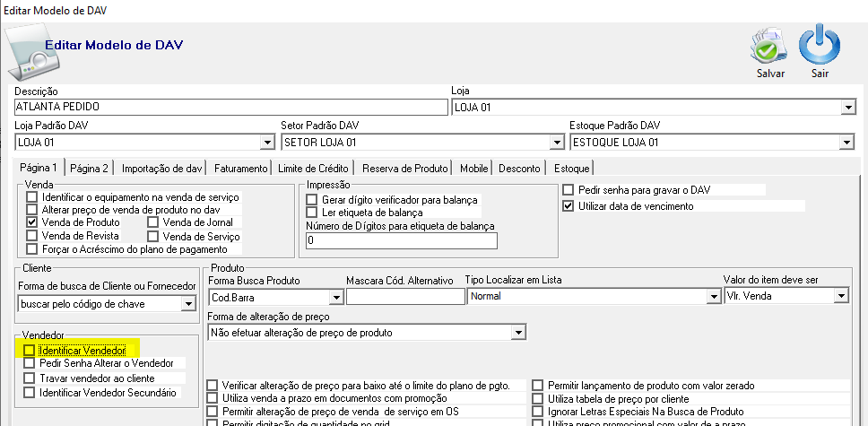Open the Loja dropdown
868x426 pixels.
pyautogui.click(x=848, y=108)
